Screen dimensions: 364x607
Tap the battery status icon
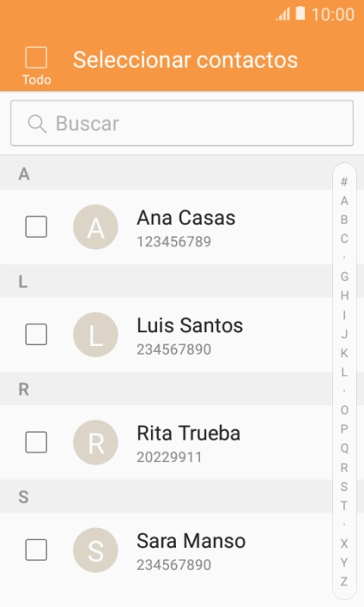(300, 14)
